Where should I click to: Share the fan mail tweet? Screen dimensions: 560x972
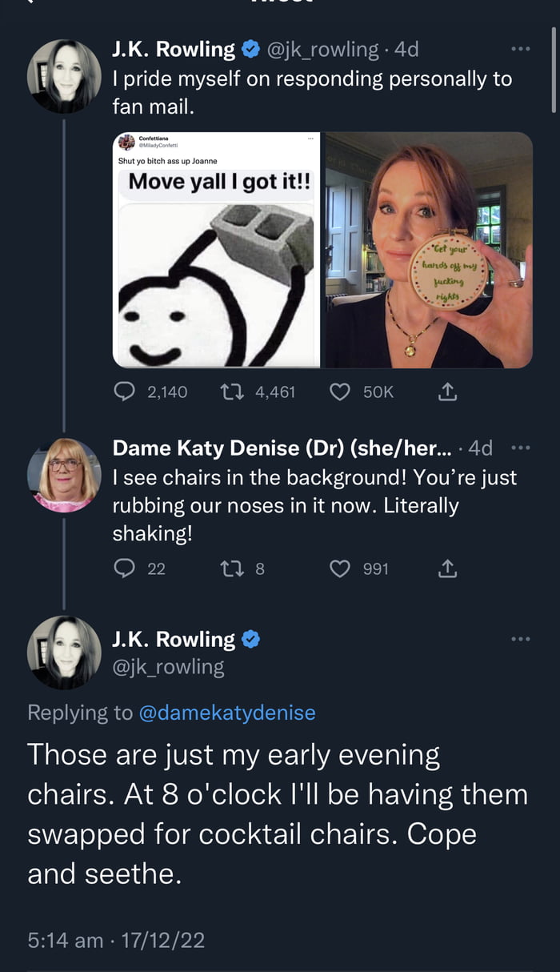(447, 392)
